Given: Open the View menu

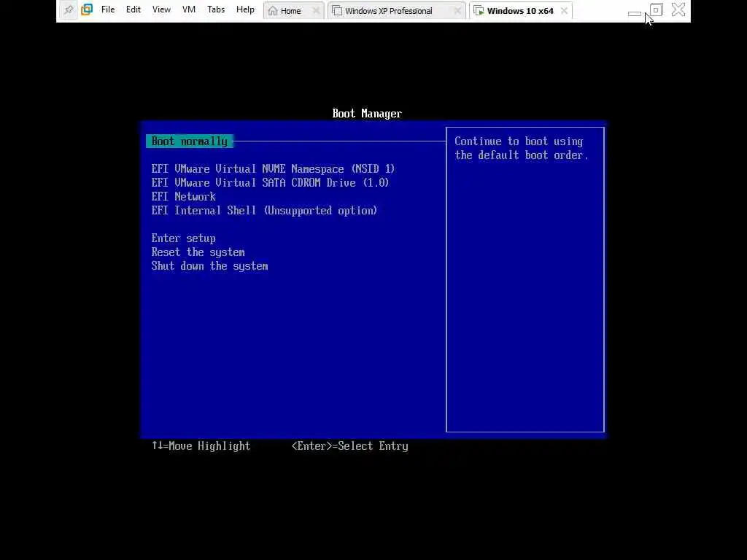Looking at the screenshot, I should [161, 9].
